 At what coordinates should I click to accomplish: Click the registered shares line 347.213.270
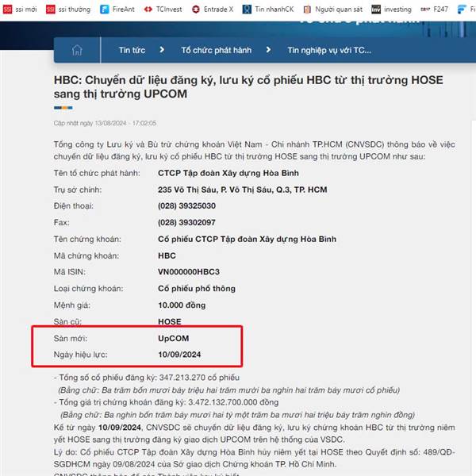coord(147,378)
